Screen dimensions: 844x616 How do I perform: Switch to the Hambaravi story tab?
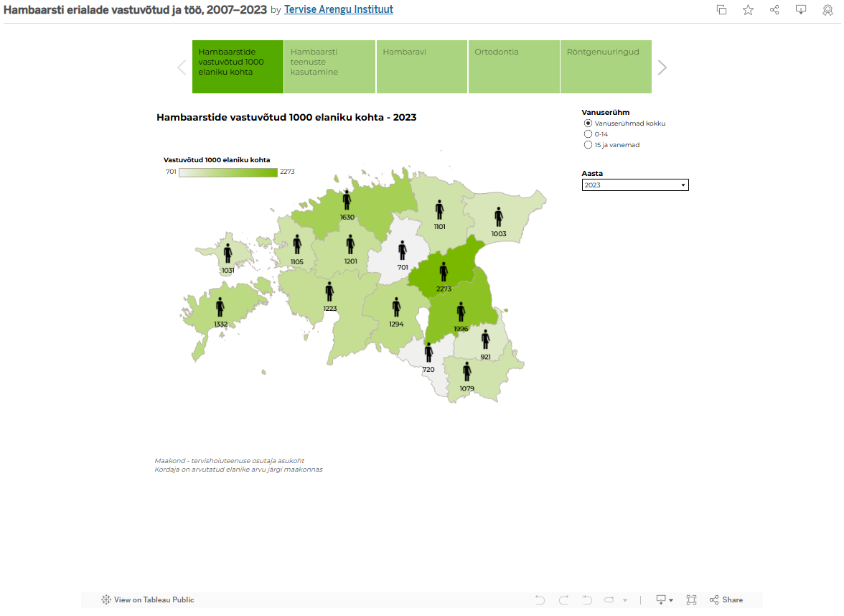(x=422, y=67)
